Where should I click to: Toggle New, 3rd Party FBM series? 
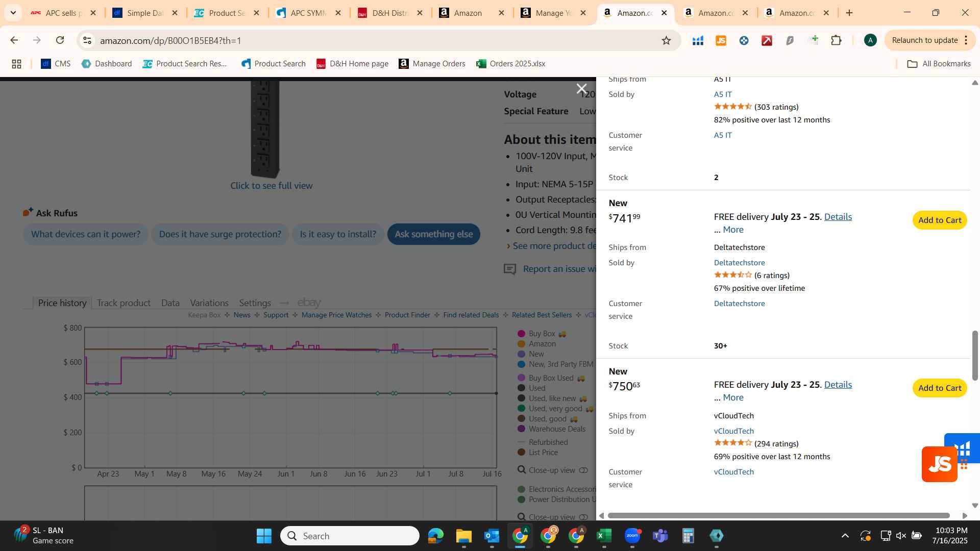(x=555, y=364)
